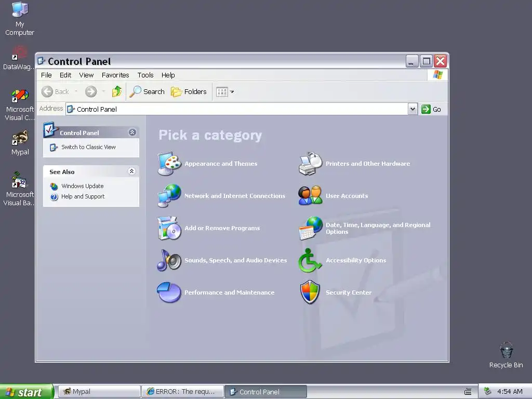Click the Forward arrow toolbar button

pos(91,91)
